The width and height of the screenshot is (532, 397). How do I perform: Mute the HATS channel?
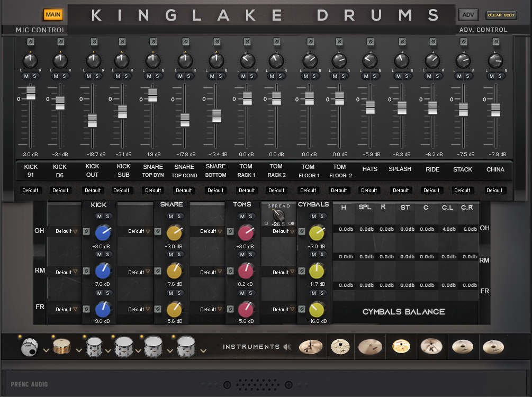click(x=366, y=76)
